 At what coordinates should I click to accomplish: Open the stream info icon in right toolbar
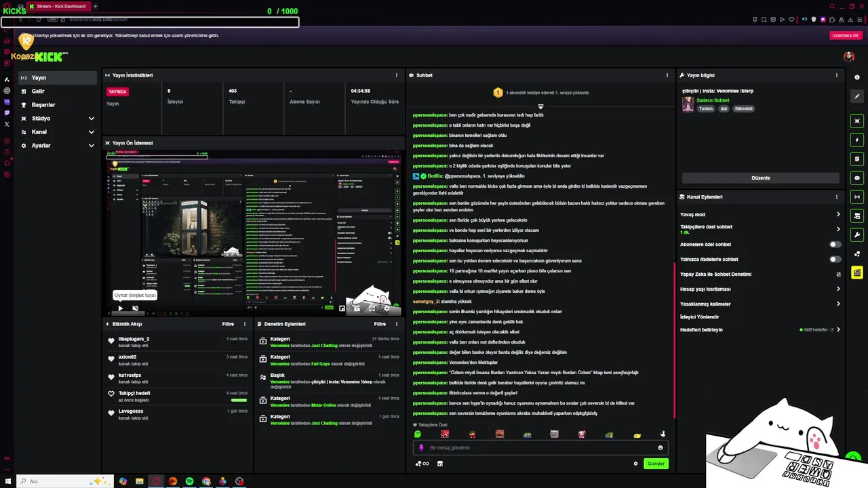coord(857,77)
